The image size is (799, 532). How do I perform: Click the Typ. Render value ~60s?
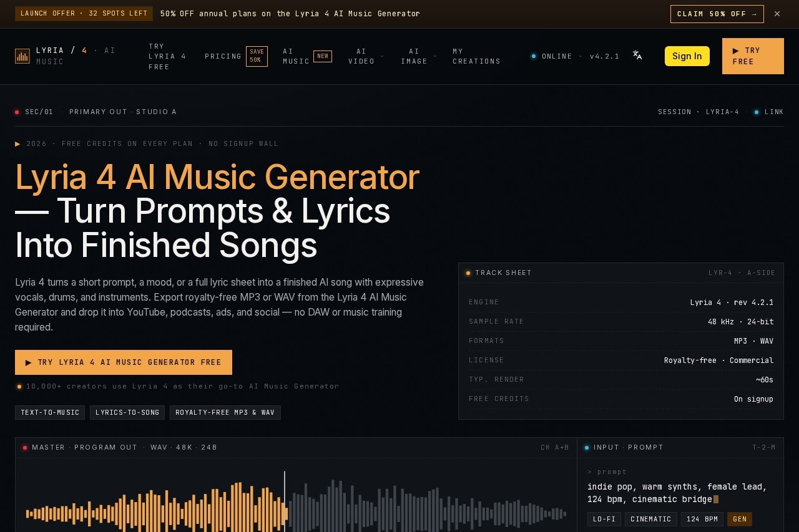[765, 380]
